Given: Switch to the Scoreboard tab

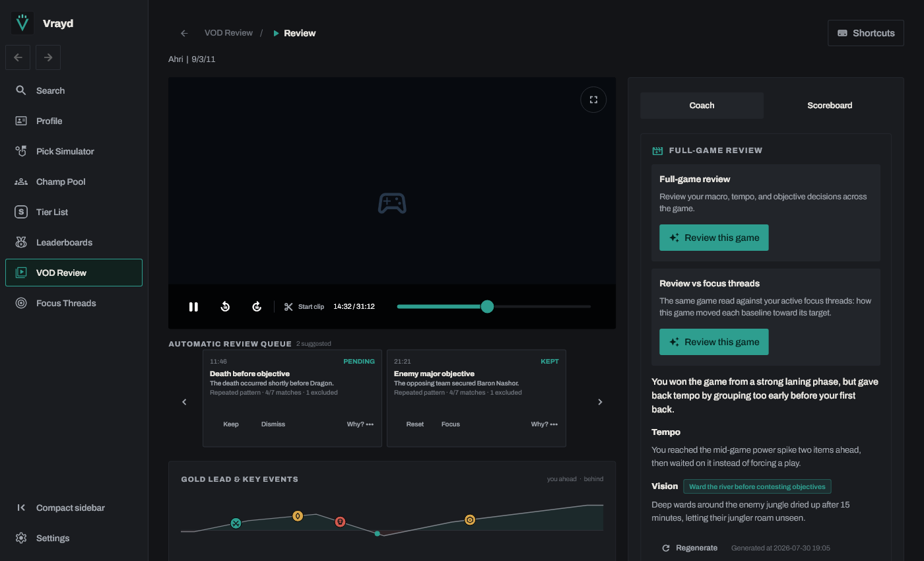Looking at the screenshot, I should click(830, 105).
